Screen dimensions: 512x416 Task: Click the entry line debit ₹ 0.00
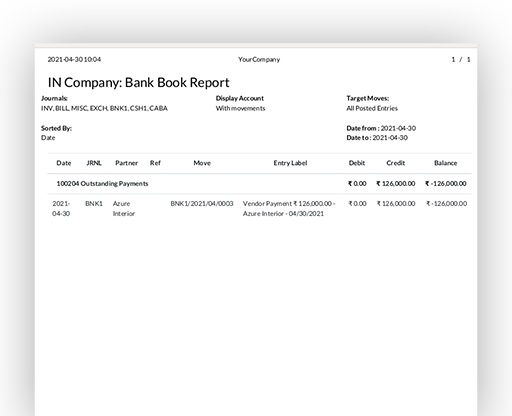pos(357,203)
